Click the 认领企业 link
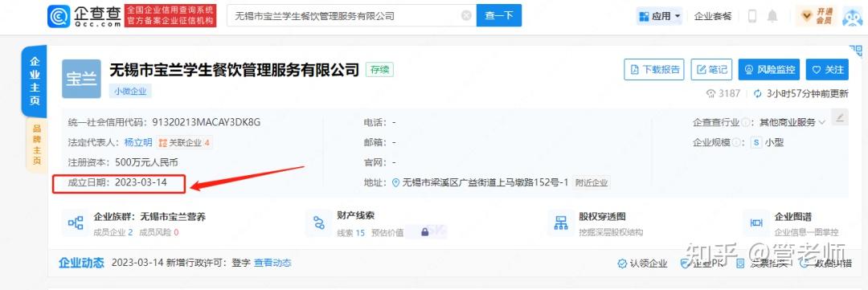Viewport: 868px width, 290px height. [643, 264]
